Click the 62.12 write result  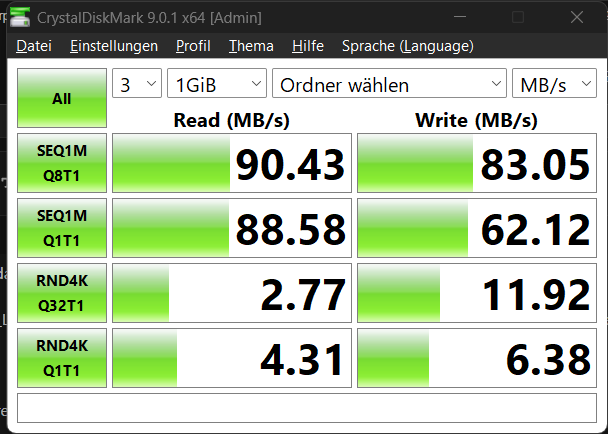(x=477, y=228)
